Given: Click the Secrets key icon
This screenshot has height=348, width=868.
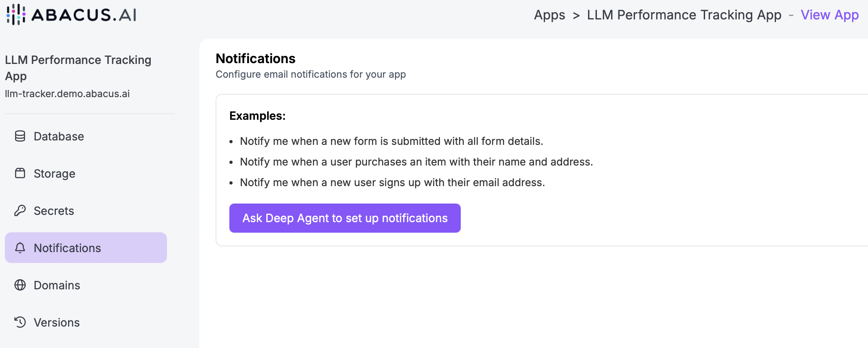Looking at the screenshot, I should coord(20,211).
